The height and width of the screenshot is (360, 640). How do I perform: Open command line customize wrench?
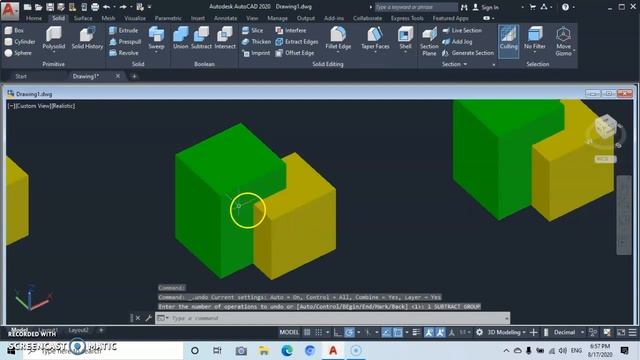coord(149,318)
